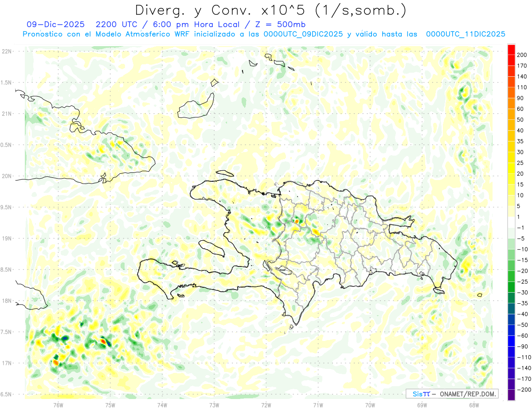Click the '73W' longitude label
The width and height of the screenshot is (532, 411).
coord(214,405)
